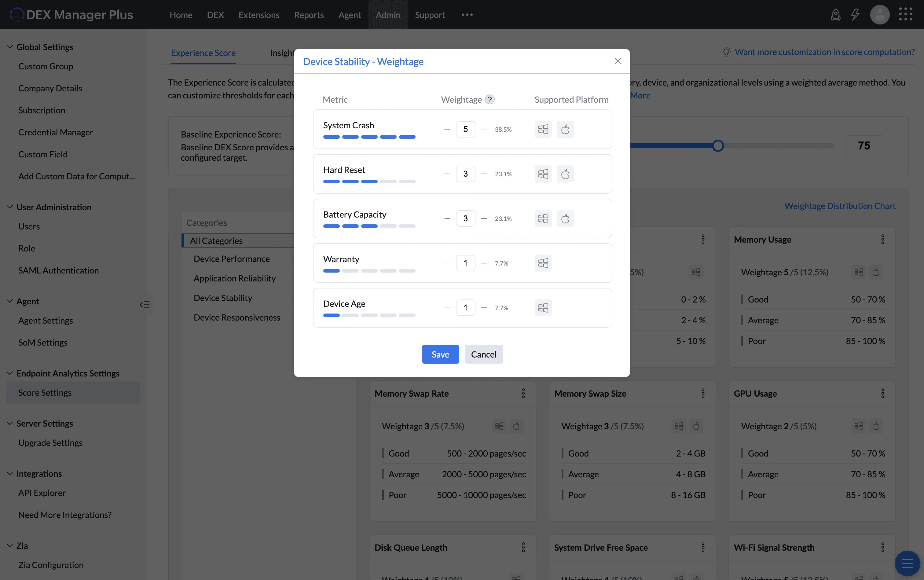Open the floating menu button at bottom right
Viewport: 924px width, 580px height.
click(907, 563)
